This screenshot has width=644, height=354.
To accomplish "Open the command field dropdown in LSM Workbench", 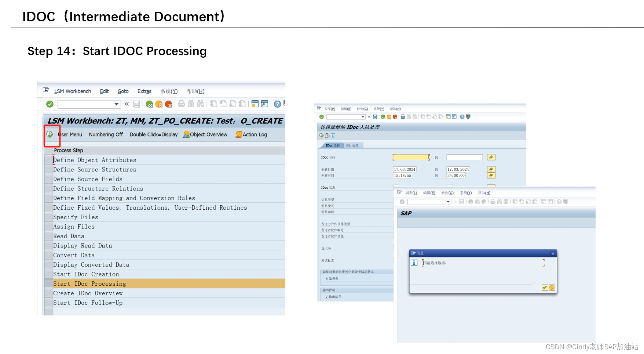I will 116,104.
